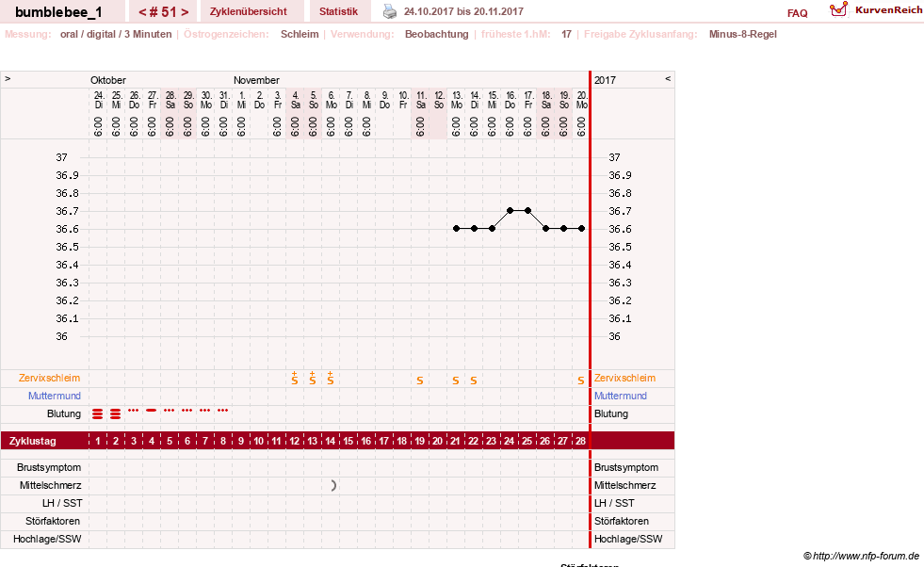The height and width of the screenshot is (567, 924).
Task: Click the Oktober month label
Action: point(107,80)
